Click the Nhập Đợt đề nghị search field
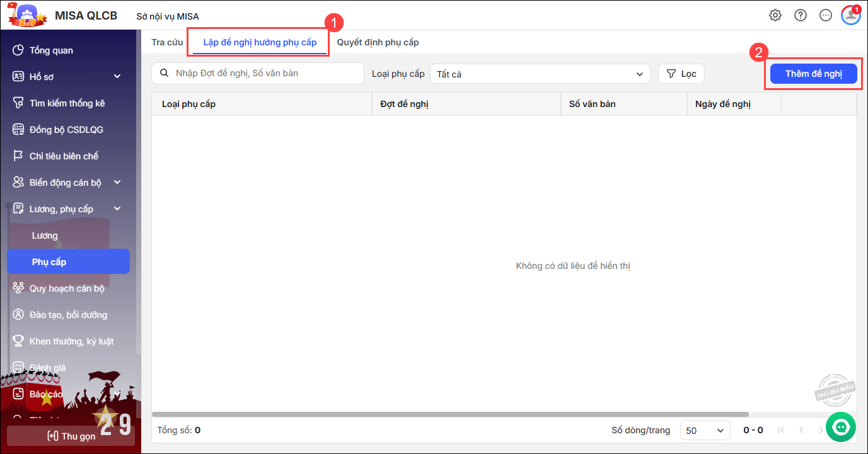 tap(265, 74)
